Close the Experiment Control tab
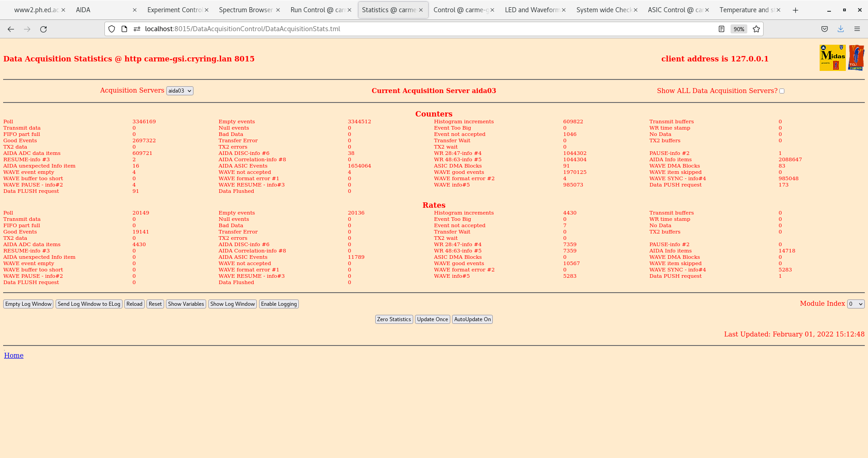 click(x=207, y=10)
